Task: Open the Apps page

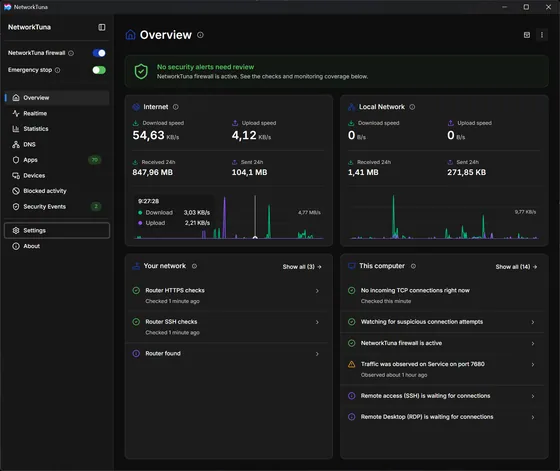Action: point(57,160)
